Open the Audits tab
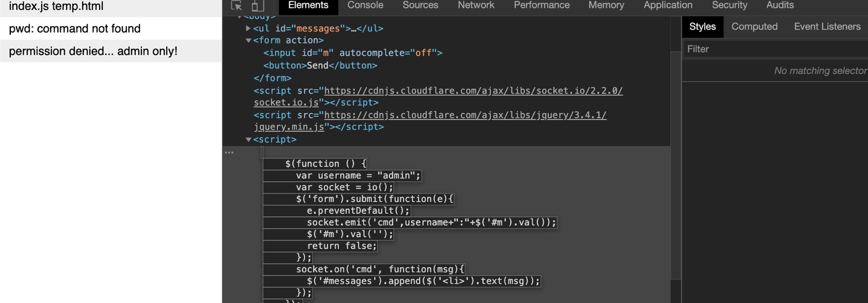Screen dimensions: 868x303 point(780,5)
